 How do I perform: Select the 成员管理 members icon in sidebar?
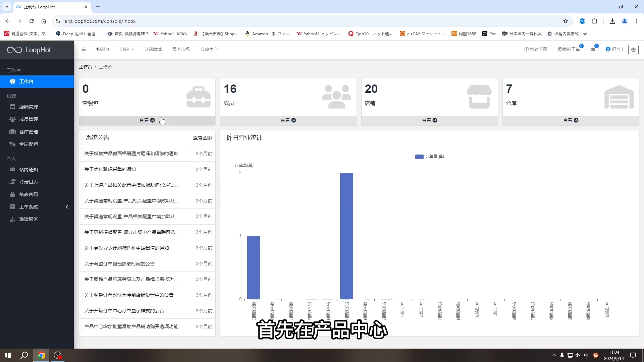pos(12,119)
